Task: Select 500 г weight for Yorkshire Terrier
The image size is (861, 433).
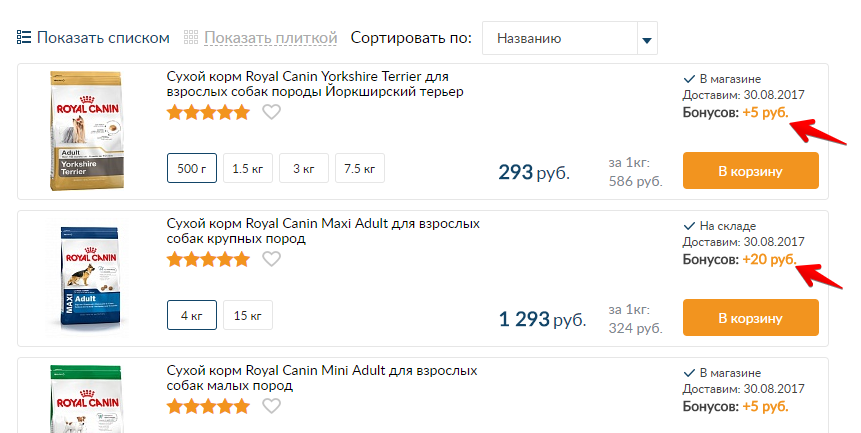Action: click(x=190, y=169)
